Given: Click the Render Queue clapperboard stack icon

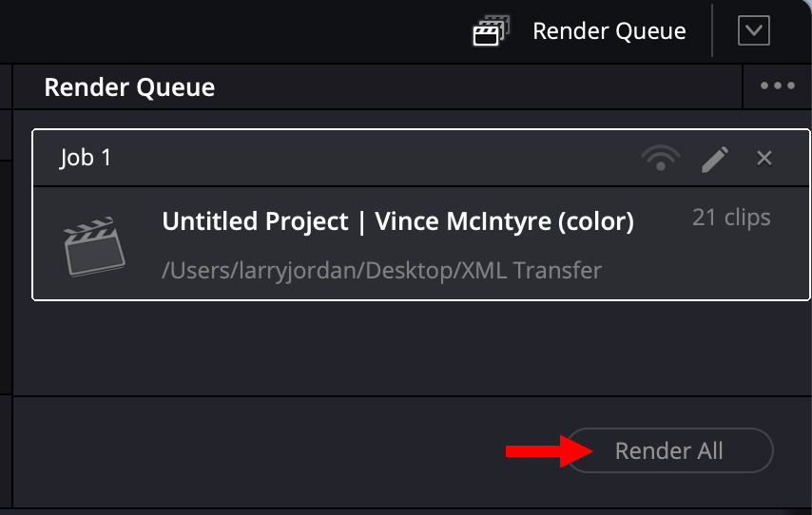Looking at the screenshot, I should pos(492,31).
